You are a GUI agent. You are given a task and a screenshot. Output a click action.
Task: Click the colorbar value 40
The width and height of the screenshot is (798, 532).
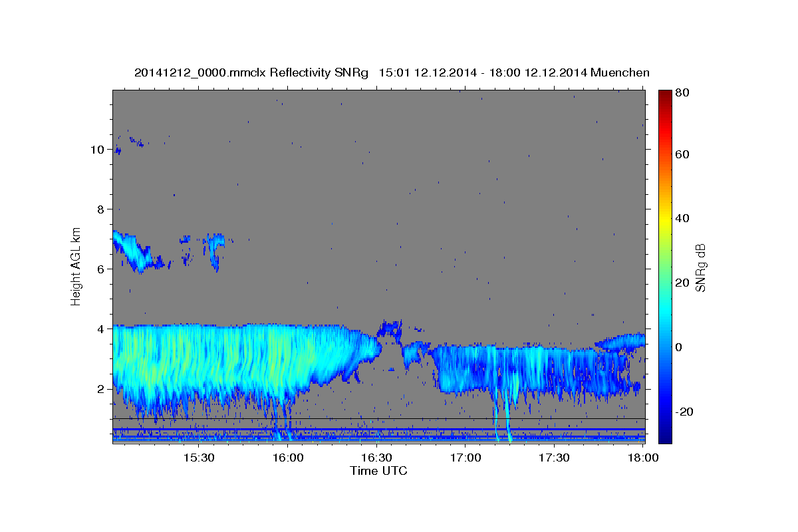[x=683, y=218]
